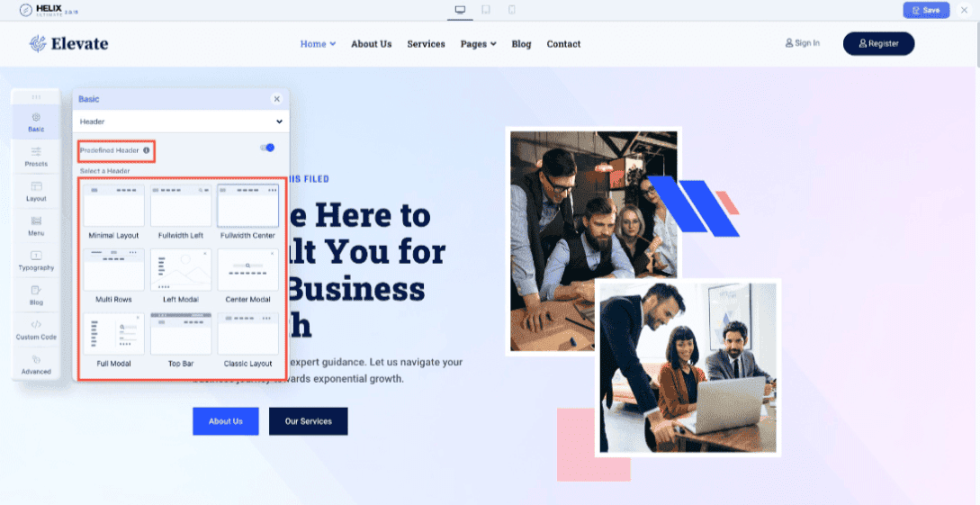
Task: Switch to mobile preview device icon
Action: [511, 10]
